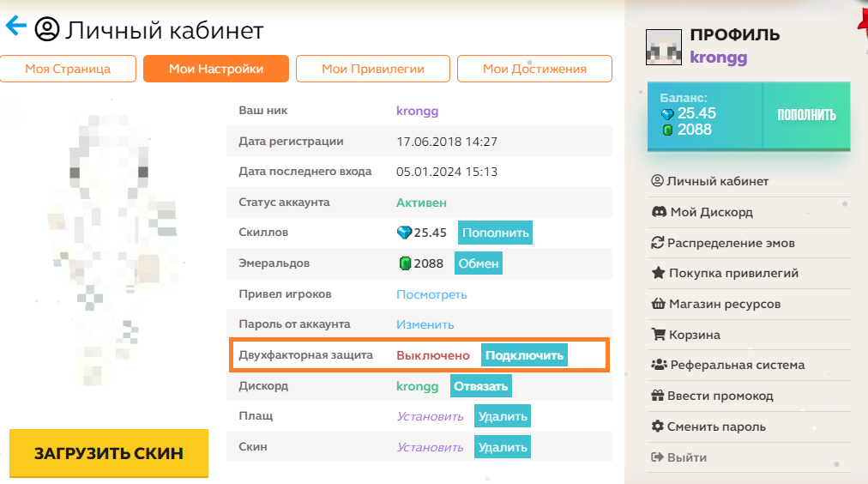Click the ПОПОЛНИТЬ button in balance panel
This screenshot has height=484, width=868.
click(806, 115)
